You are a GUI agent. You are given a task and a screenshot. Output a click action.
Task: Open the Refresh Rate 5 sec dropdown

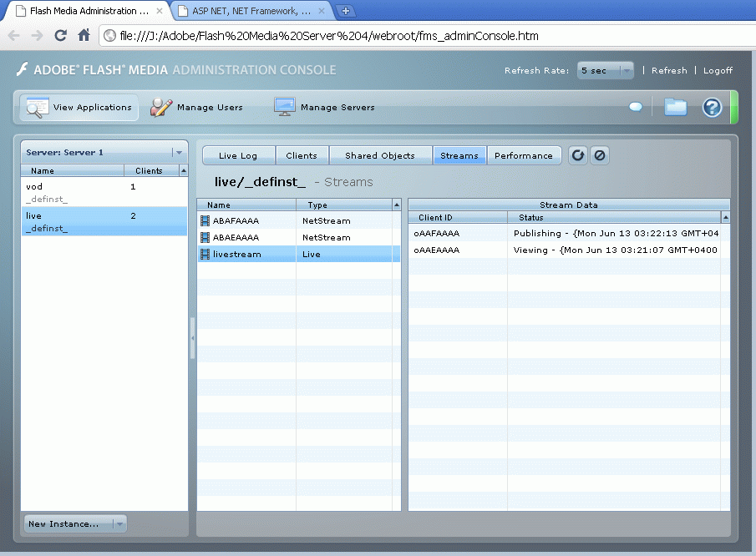point(606,70)
